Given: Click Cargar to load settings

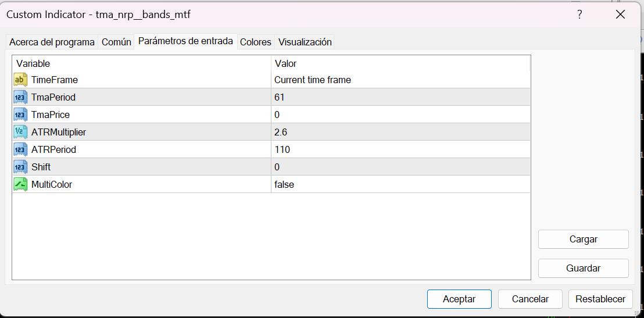Looking at the screenshot, I should click(x=583, y=239).
